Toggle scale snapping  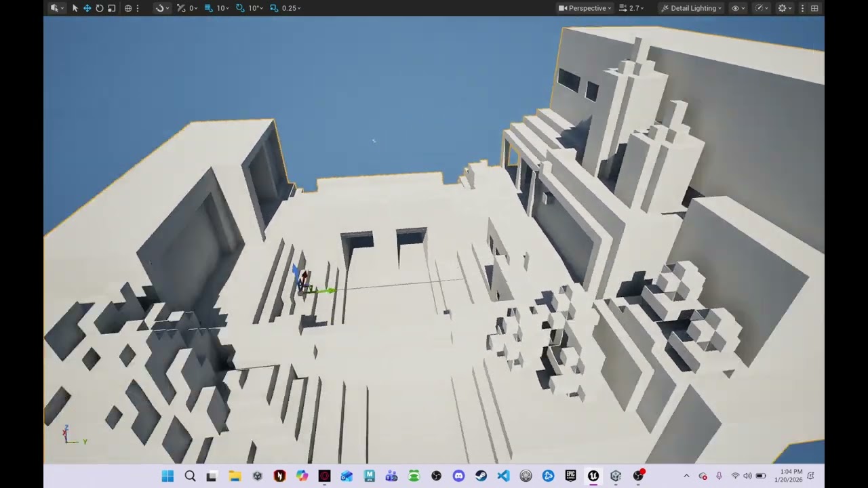(x=274, y=8)
